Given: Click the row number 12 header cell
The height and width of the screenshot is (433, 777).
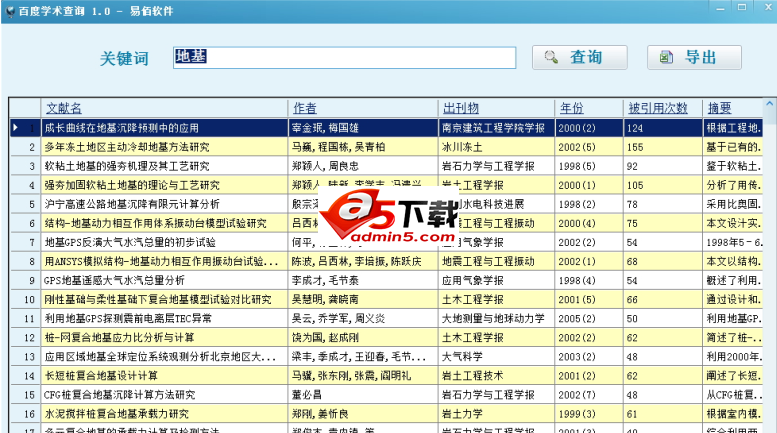Looking at the screenshot, I should 25,337.
